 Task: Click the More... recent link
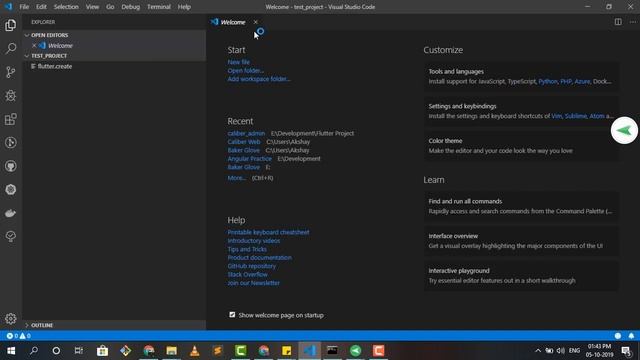point(236,178)
